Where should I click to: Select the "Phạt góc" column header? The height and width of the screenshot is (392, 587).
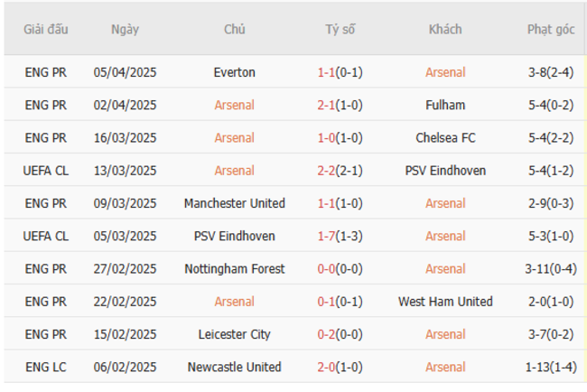(x=551, y=29)
